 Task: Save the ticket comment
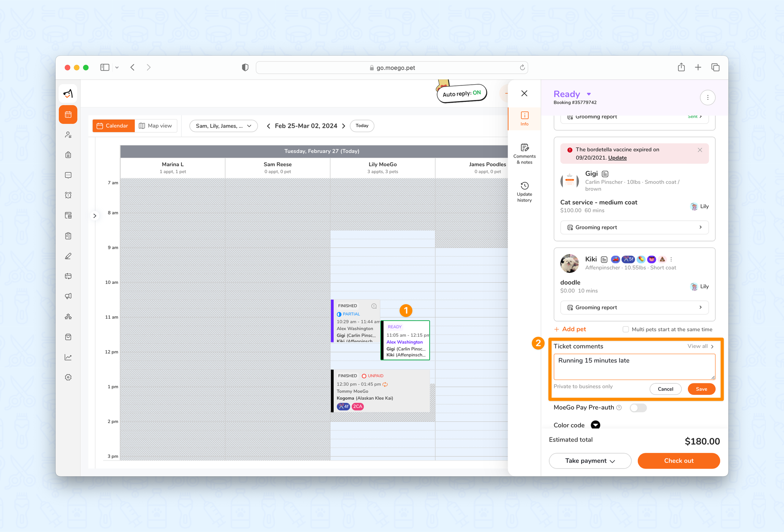point(701,389)
